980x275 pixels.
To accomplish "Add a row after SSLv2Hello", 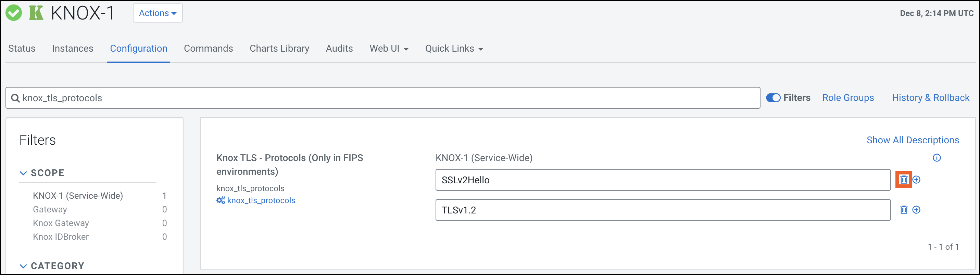I will 916,180.
